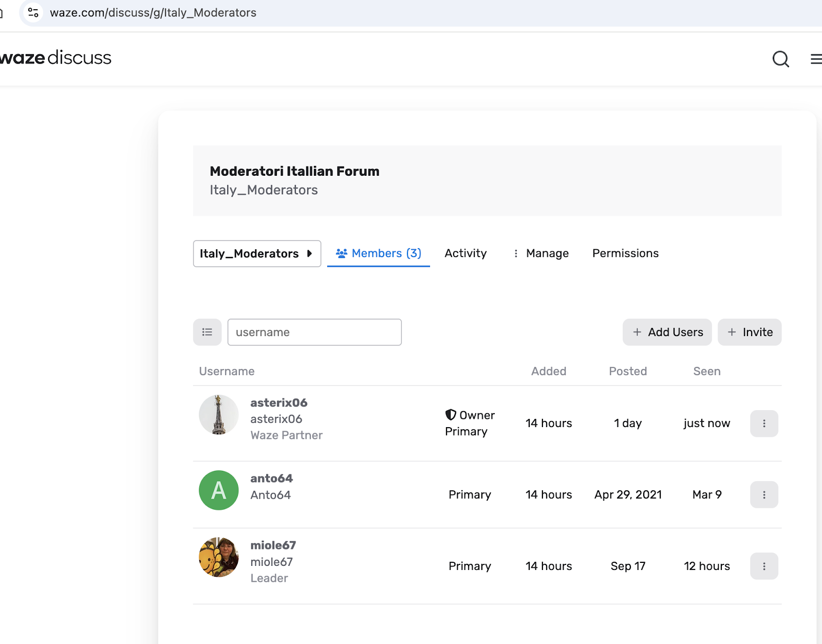The image size is (822, 644).
Task: Open the three-dot menu for anto64
Action: click(764, 494)
